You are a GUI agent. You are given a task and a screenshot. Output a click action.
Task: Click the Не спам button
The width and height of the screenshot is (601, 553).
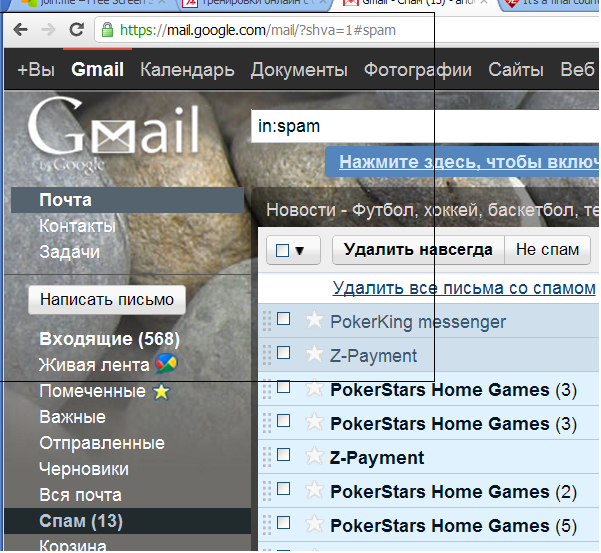pyautogui.click(x=547, y=250)
